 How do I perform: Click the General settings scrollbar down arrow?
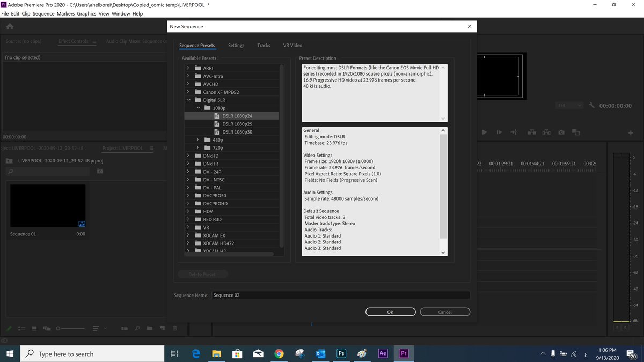tap(443, 252)
